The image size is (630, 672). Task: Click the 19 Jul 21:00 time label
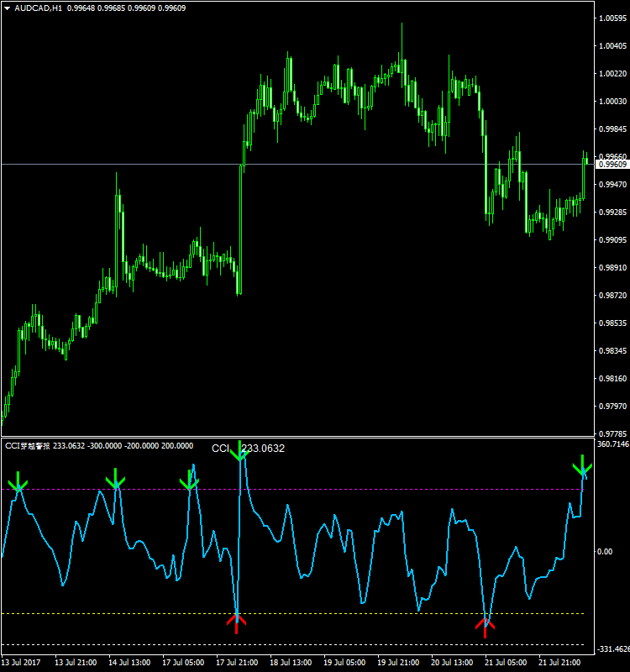pyautogui.click(x=398, y=663)
